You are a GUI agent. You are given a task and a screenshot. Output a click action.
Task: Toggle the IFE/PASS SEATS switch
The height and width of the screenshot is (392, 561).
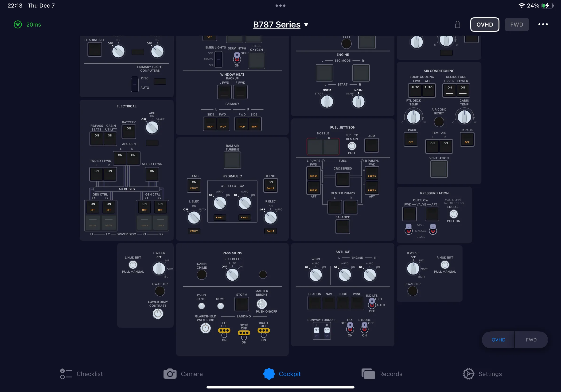tap(97, 139)
